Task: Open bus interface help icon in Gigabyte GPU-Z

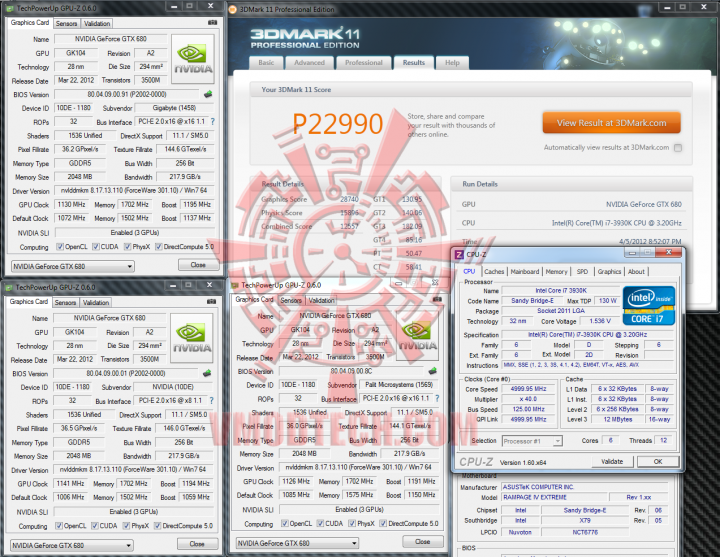Action: [213, 122]
